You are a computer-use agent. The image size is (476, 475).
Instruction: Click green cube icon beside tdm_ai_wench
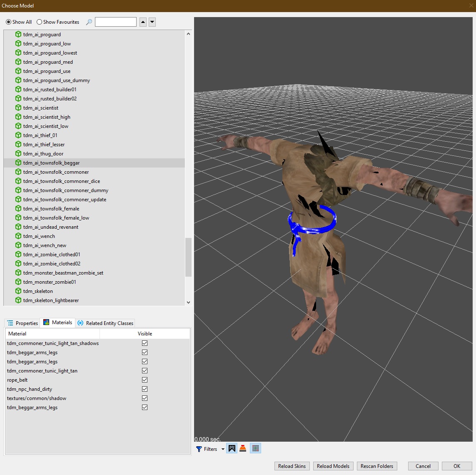(x=18, y=236)
